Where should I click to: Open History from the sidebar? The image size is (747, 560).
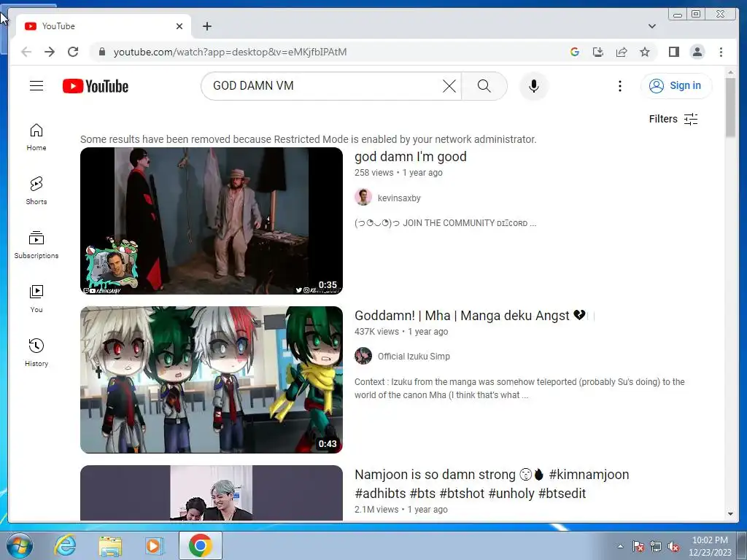tap(36, 353)
